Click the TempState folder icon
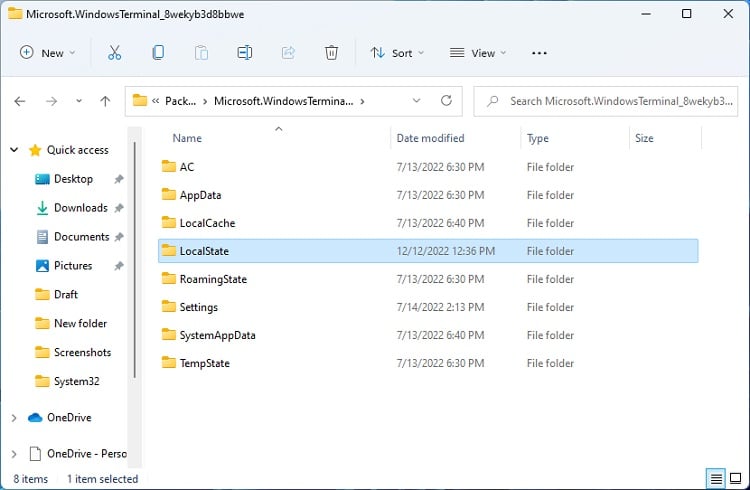750x490 pixels. [x=168, y=363]
